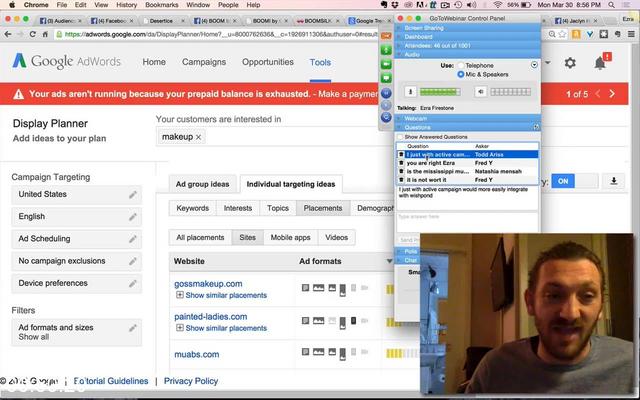The image size is (640, 400).
Task: Open the Campaigns tab in AdWords
Action: point(204,62)
